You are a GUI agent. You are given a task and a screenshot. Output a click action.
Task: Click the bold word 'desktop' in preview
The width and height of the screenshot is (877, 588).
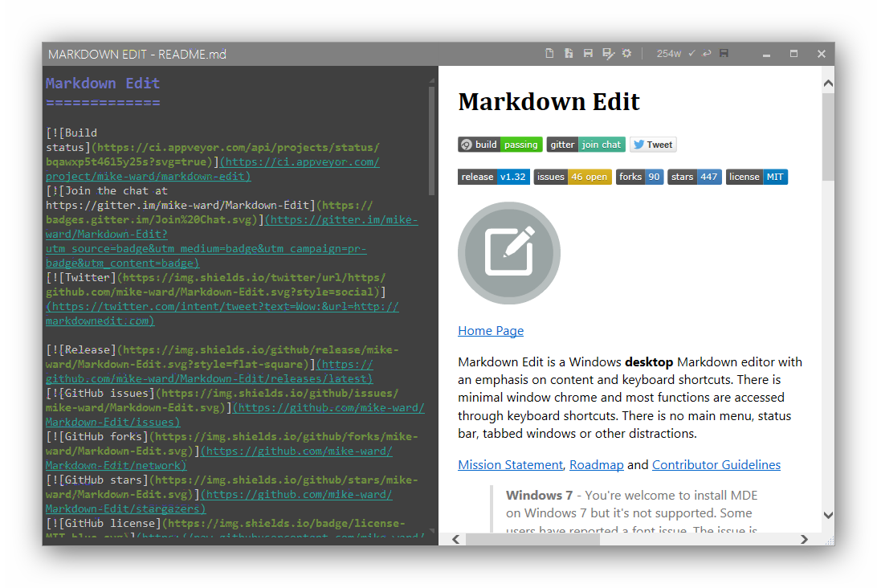tap(649, 362)
